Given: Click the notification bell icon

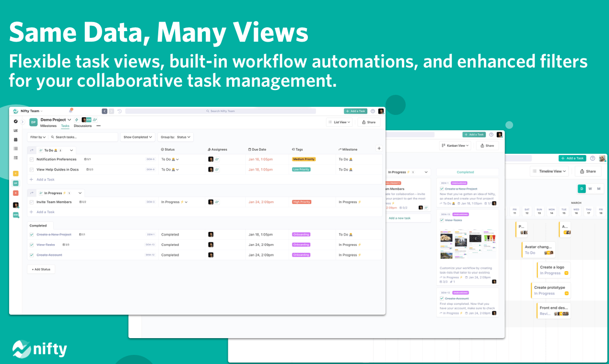Looking at the screenshot, I should pos(71,111).
